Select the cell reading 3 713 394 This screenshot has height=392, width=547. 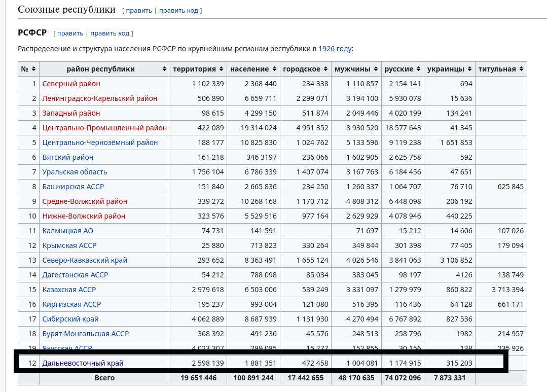[508, 290]
